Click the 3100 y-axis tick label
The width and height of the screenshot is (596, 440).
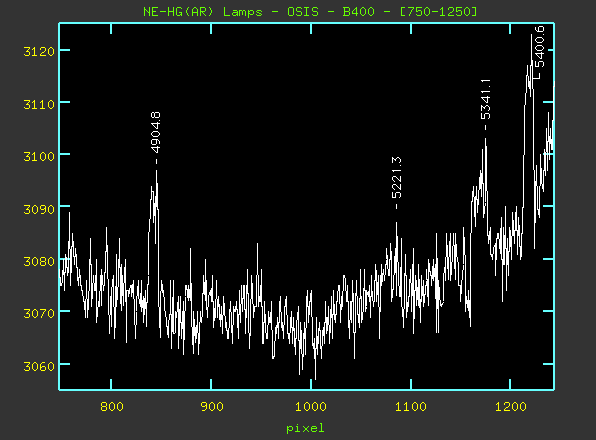(x=39, y=156)
